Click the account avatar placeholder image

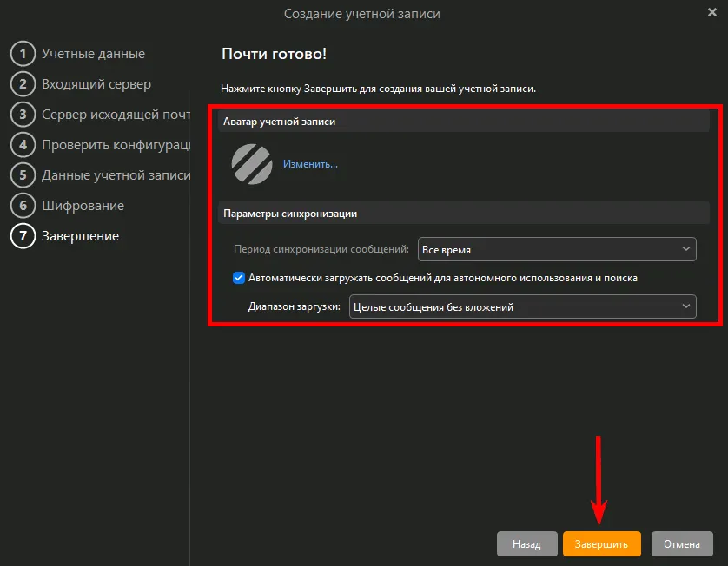click(x=252, y=164)
